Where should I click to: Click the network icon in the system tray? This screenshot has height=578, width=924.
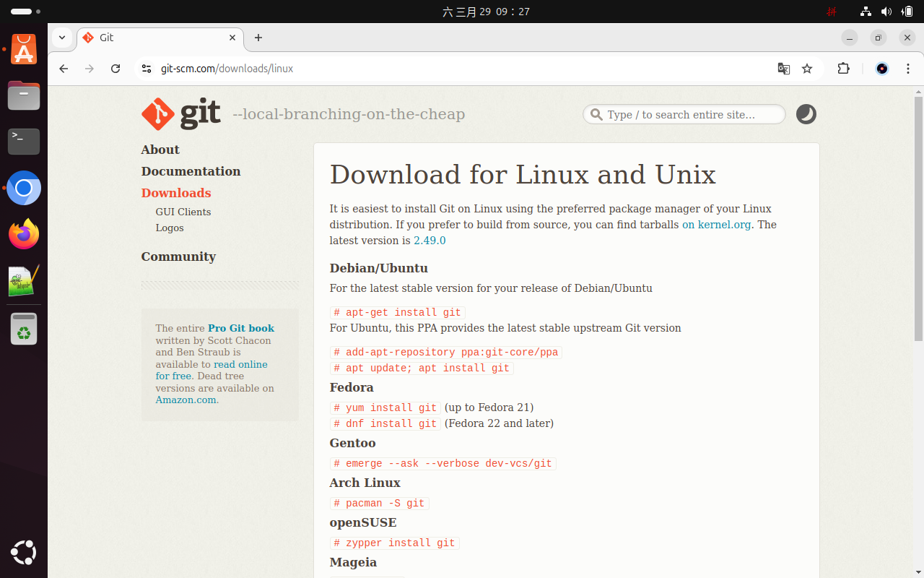click(x=866, y=12)
